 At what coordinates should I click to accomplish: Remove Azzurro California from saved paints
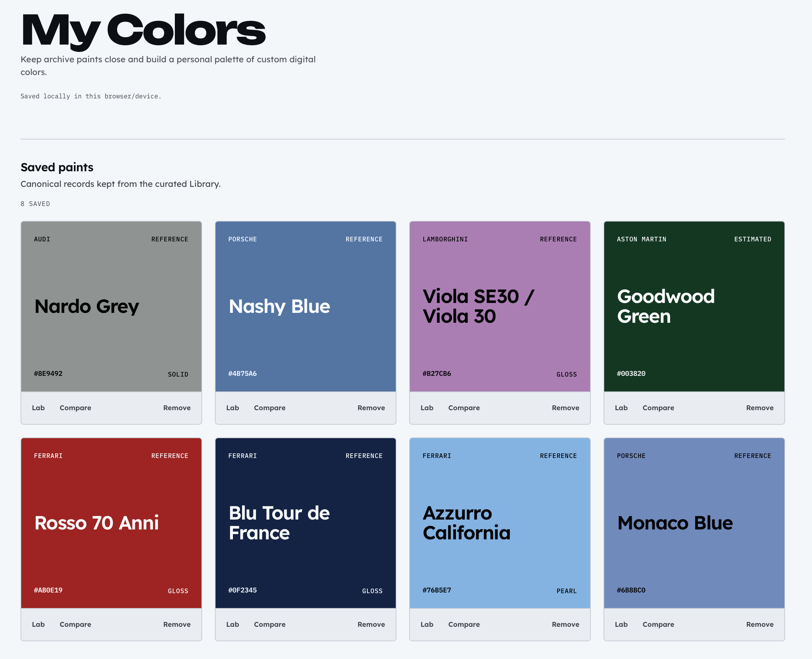pos(566,624)
